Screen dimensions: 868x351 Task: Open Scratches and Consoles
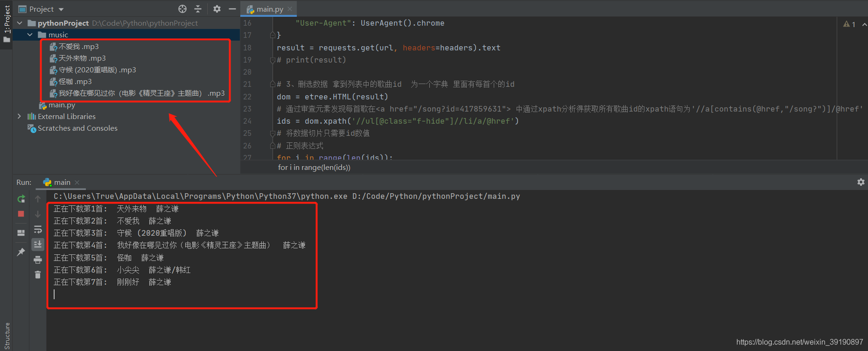(73, 128)
